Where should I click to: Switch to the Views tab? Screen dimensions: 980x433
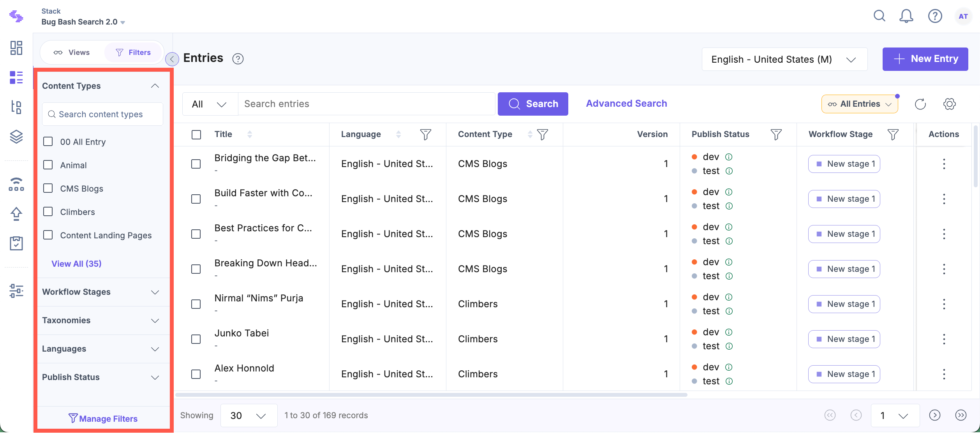coord(72,53)
